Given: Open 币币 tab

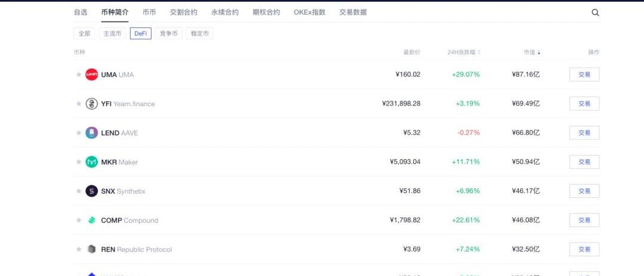Looking at the screenshot, I should 149,13.
